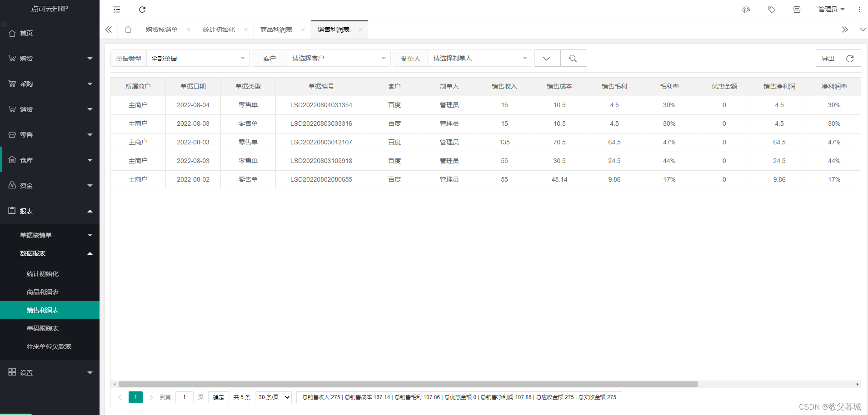868x415 pixels.
Task: Expand 零售 sidebar menu
Action: pos(50,135)
